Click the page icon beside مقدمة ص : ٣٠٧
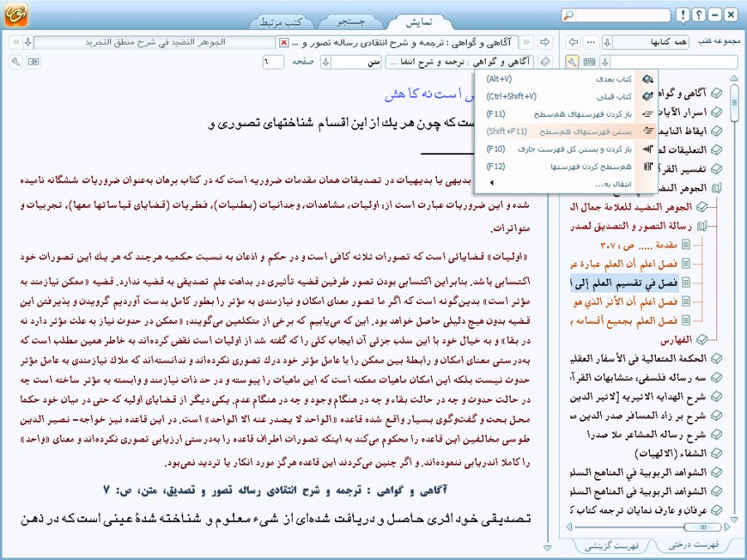 tap(686, 244)
